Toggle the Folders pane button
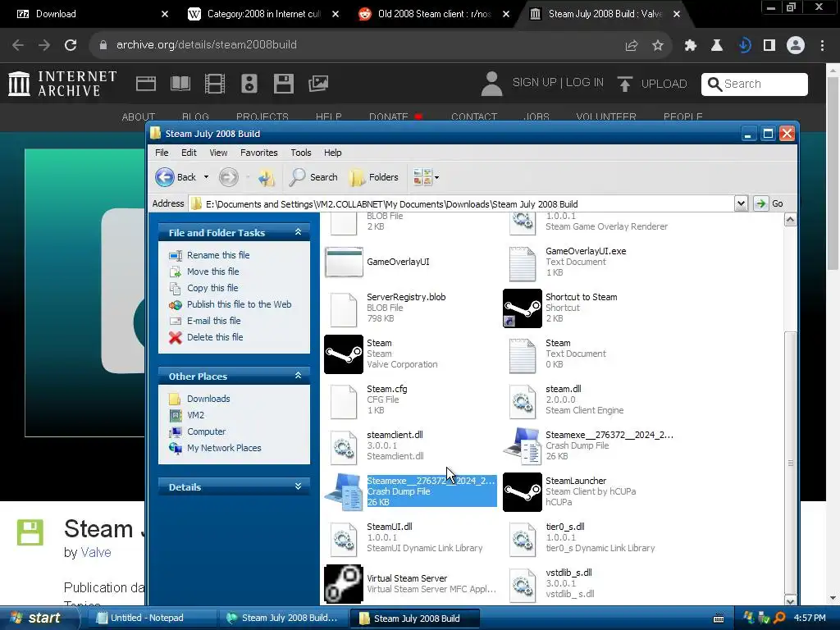This screenshot has height=630, width=840. coord(374,177)
